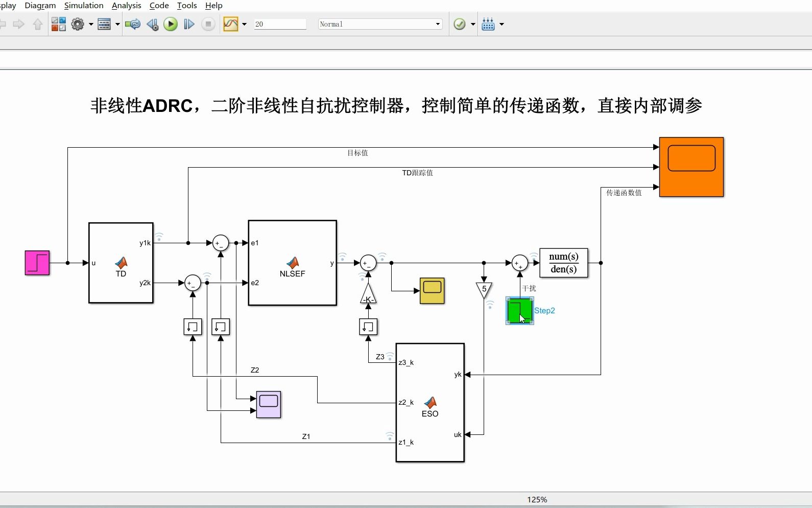The width and height of the screenshot is (812, 508).
Task: Select the Sum block after NLSEF output
Action: (368, 263)
